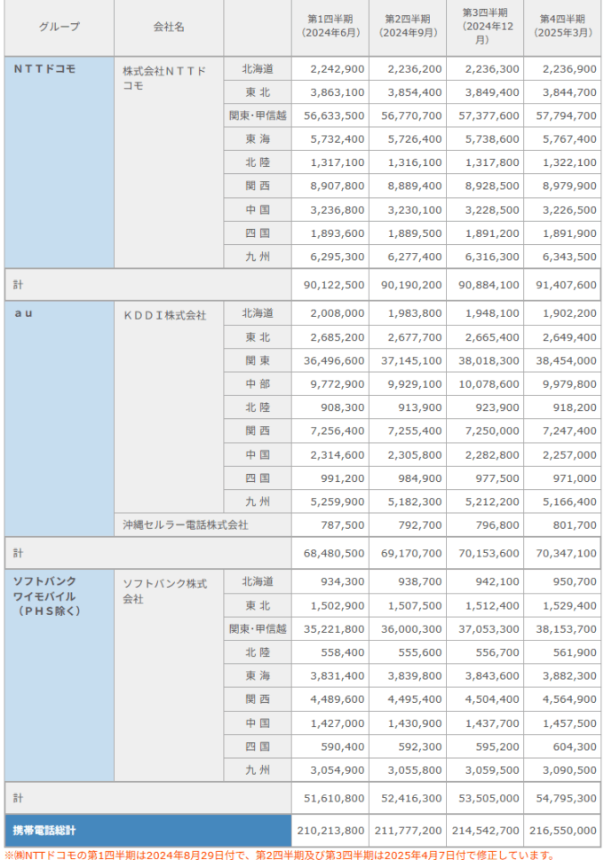Select the docomo total 91,407,600

567,285
